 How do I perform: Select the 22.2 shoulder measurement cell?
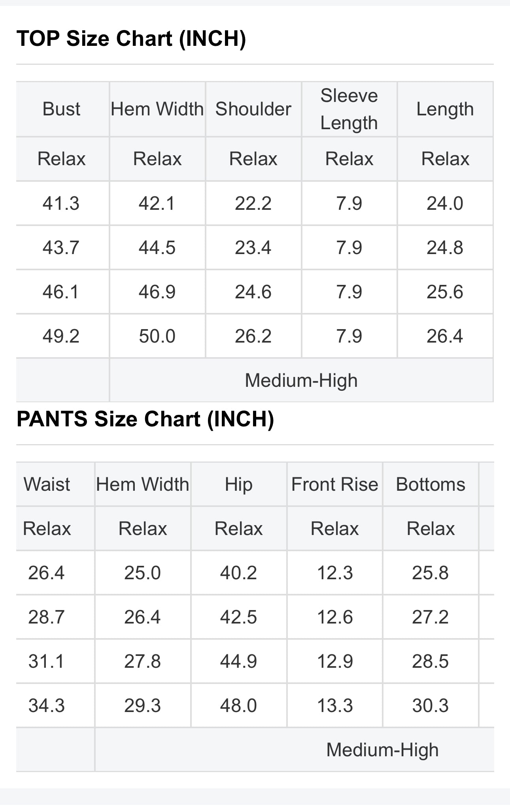tap(253, 203)
